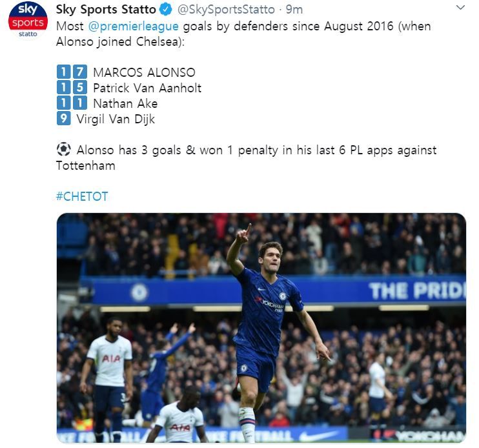Click the 7 digit emoji beside MARCOS ALONSO
The height and width of the screenshot is (448, 479).
click(80, 72)
